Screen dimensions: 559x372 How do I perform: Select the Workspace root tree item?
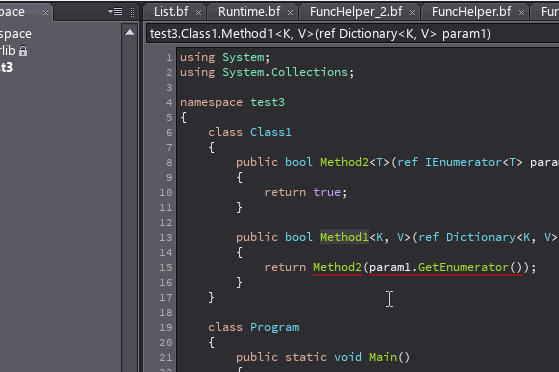coord(16,34)
